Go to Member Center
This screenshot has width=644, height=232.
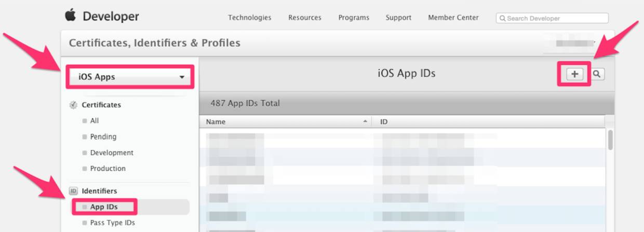coord(453,18)
